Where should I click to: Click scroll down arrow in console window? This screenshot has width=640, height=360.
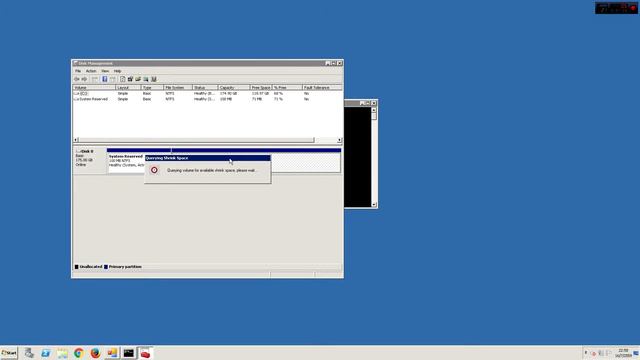point(374,204)
